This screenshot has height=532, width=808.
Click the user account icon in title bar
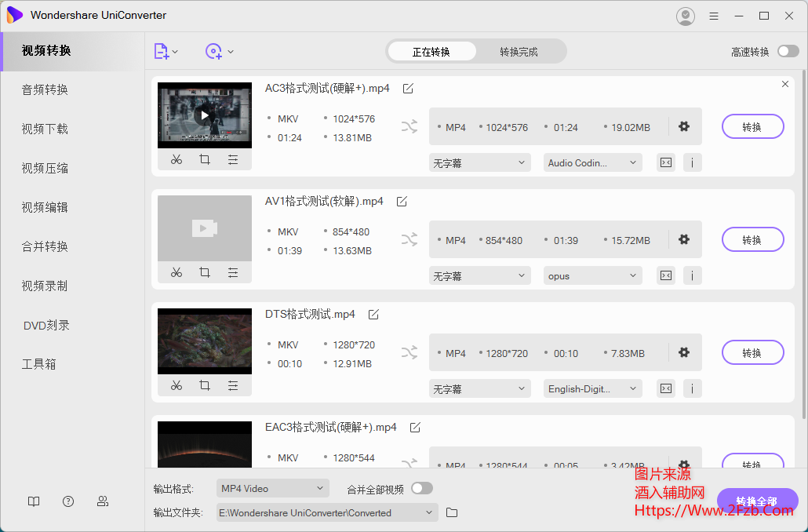tap(686, 16)
